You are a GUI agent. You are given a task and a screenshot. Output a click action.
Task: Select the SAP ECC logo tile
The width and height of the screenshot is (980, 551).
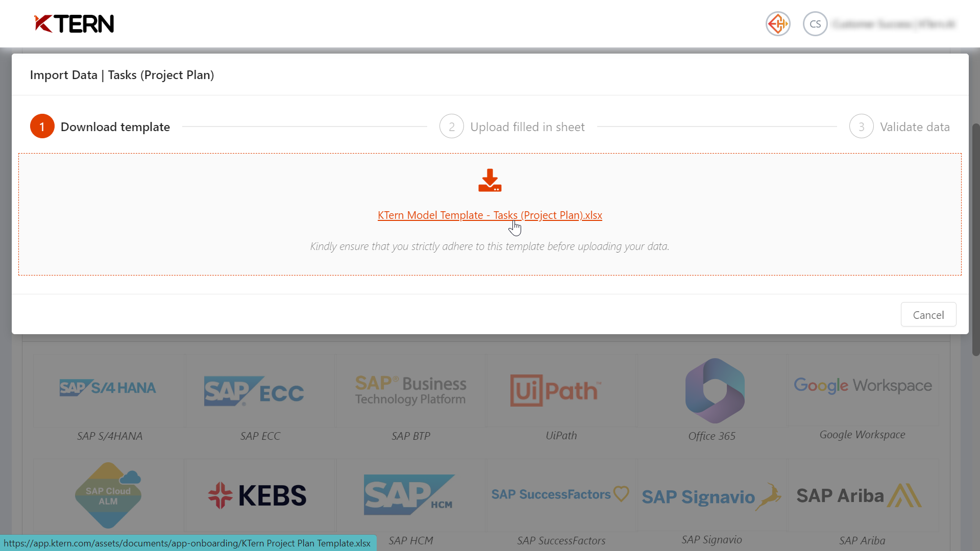260,390
